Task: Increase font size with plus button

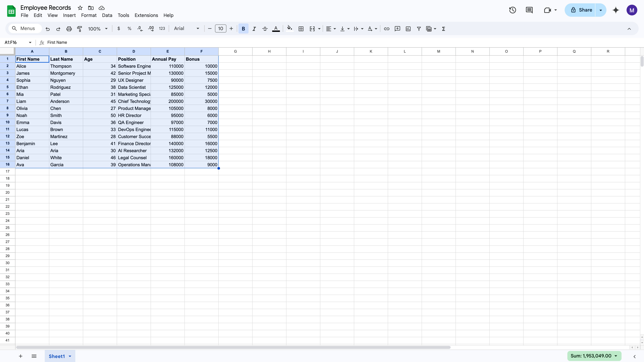Action: (x=231, y=29)
